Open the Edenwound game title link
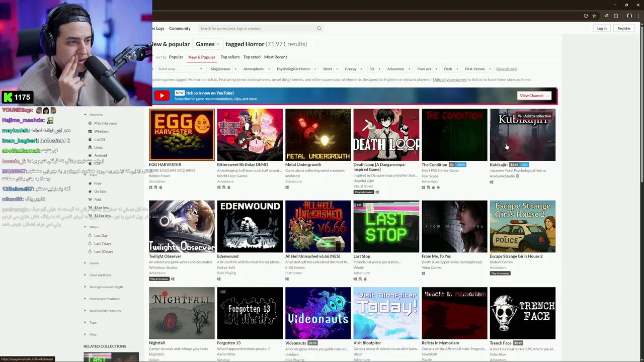 [x=228, y=256]
